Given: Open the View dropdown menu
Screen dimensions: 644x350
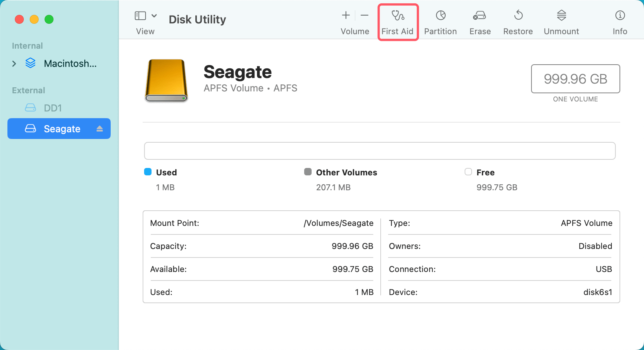Looking at the screenshot, I should [155, 16].
